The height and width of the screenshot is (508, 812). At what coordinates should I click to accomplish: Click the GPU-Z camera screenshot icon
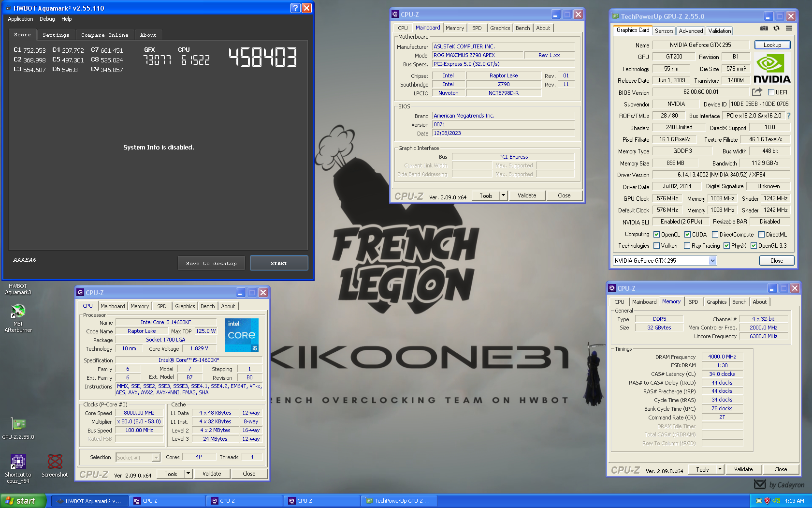tap(764, 29)
